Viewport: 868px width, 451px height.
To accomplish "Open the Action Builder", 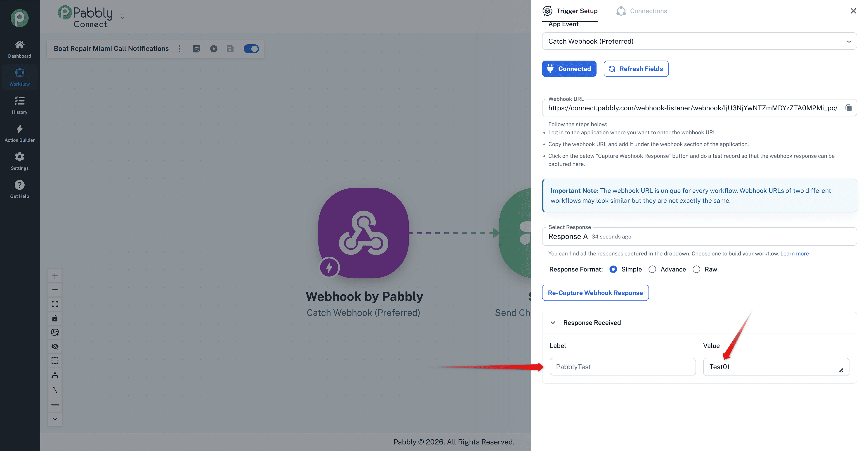I will (19, 133).
